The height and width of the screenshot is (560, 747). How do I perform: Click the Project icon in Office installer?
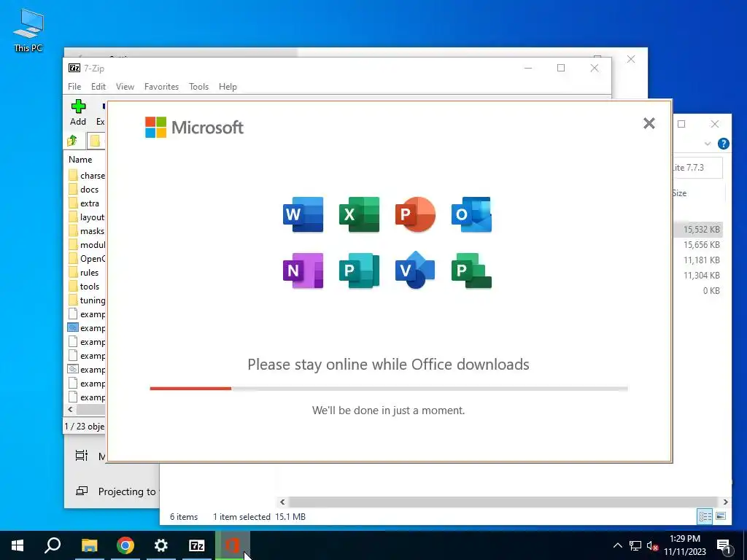[x=472, y=271]
